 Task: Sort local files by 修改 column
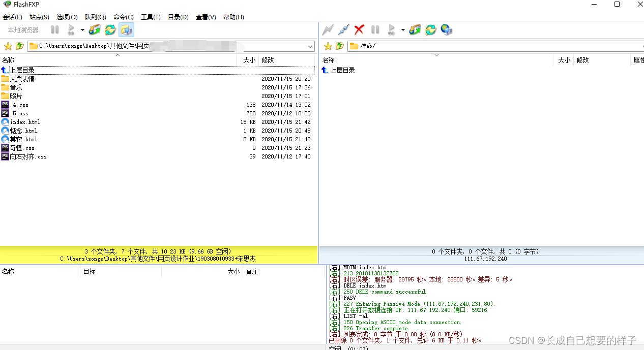tap(287, 60)
